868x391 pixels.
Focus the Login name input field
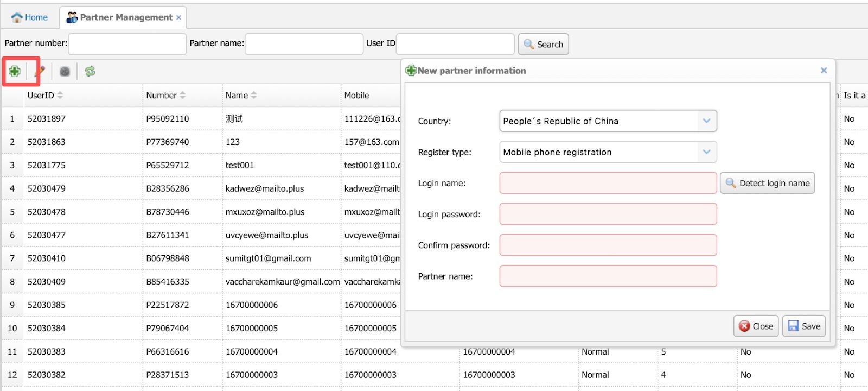pos(608,184)
